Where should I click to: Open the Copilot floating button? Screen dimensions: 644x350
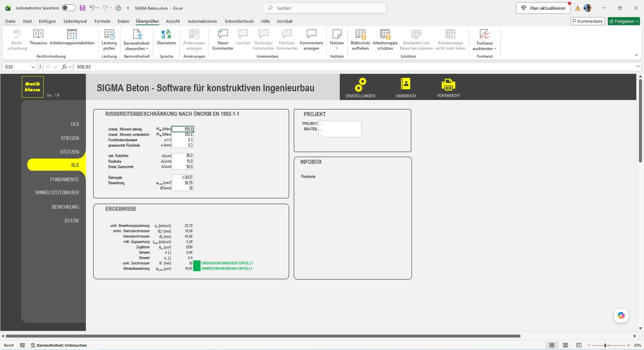(621, 315)
